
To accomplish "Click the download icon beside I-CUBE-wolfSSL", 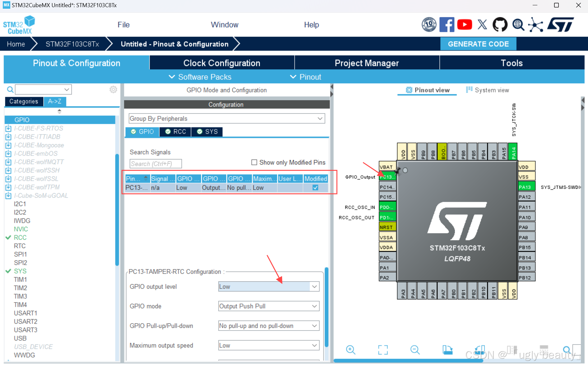I will [x=8, y=179].
